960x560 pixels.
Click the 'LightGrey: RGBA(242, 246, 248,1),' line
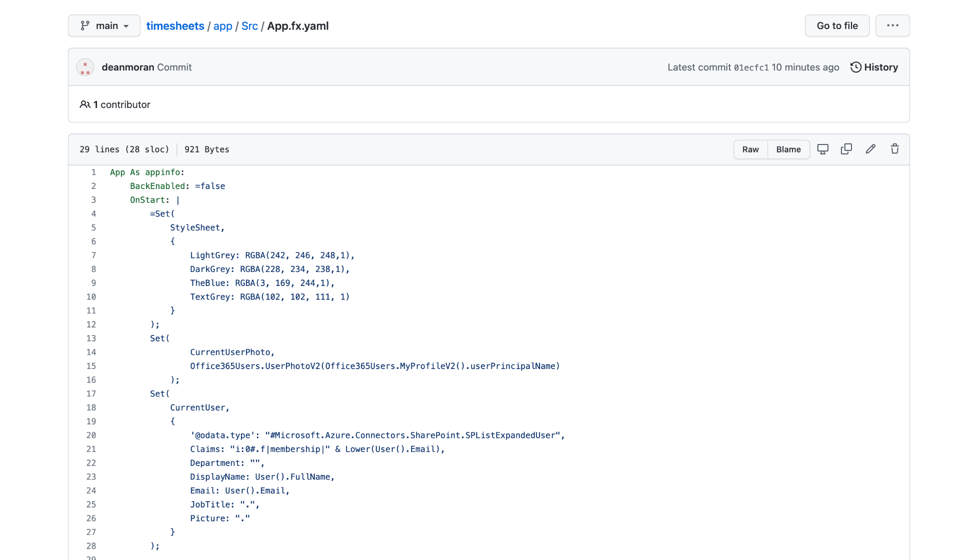click(x=272, y=255)
